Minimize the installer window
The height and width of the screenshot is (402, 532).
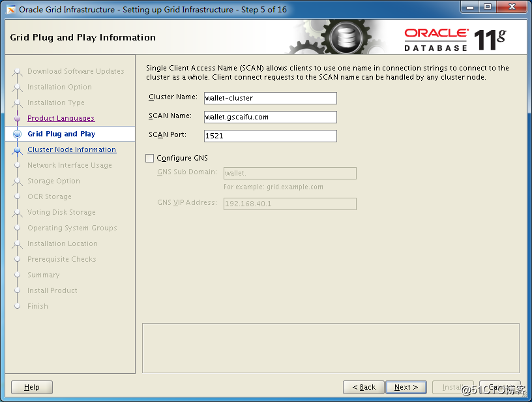point(470,7)
